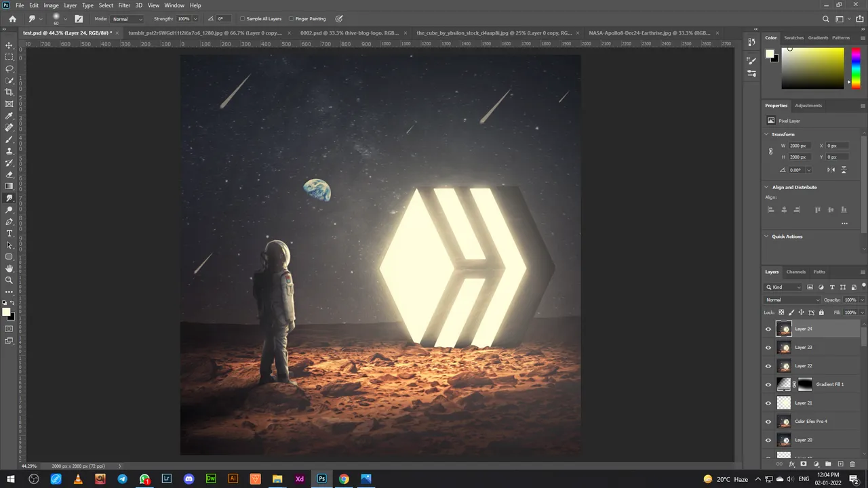Collapse the Transform section

click(x=767, y=134)
